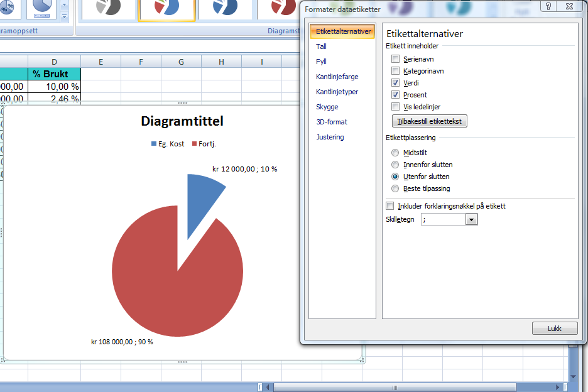Select the data label kr 12 000,00 ; 10 %
Image resolution: width=588 pixels, height=392 pixels.
point(244,169)
